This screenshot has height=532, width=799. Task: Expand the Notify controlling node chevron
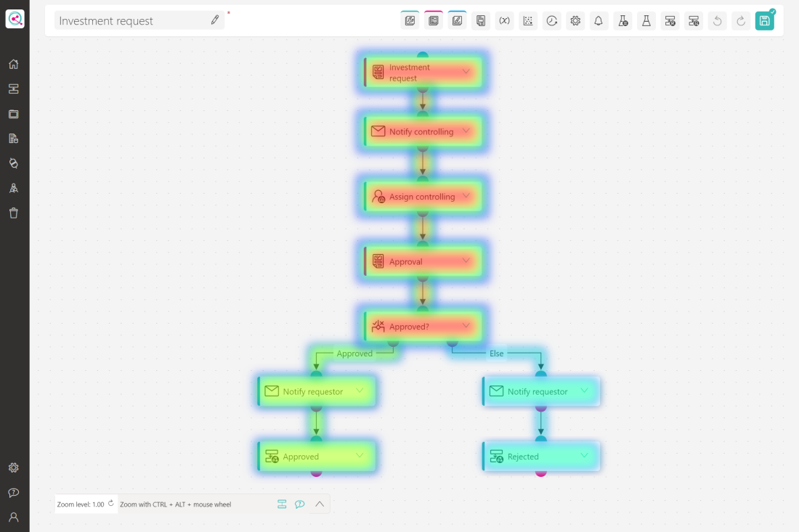(466, 131)
